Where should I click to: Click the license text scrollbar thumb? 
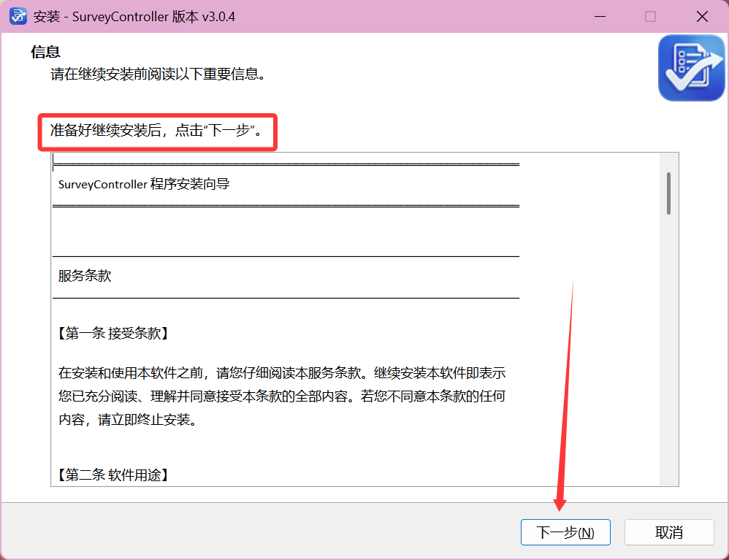pos(668,193)
